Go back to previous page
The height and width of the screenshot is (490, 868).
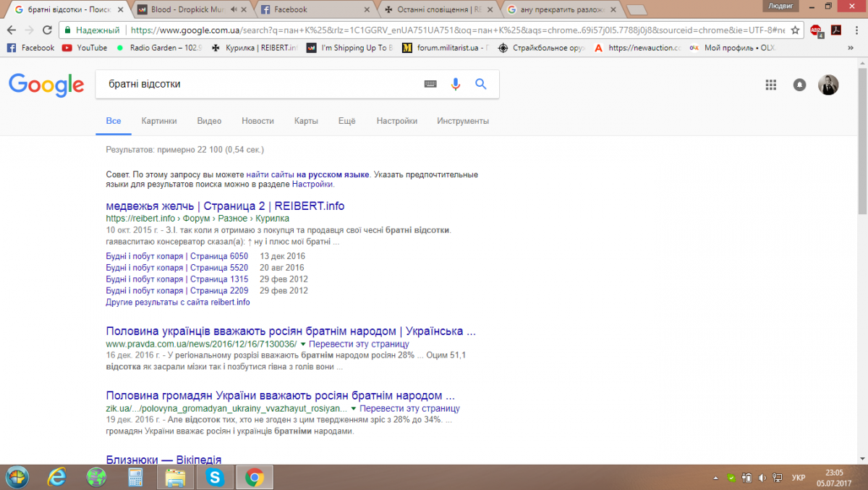point(11,30)
